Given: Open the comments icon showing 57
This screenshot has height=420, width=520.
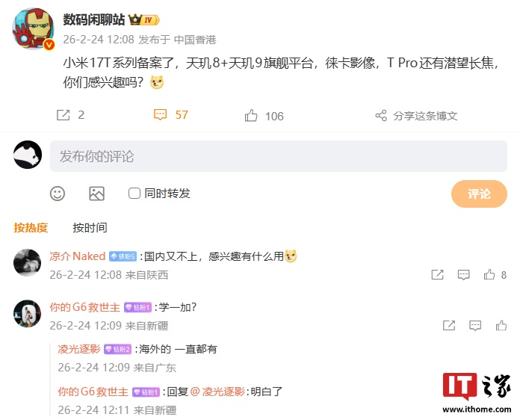Looking at the screenshot, I should pyautogui.click(x=160, y=115).
